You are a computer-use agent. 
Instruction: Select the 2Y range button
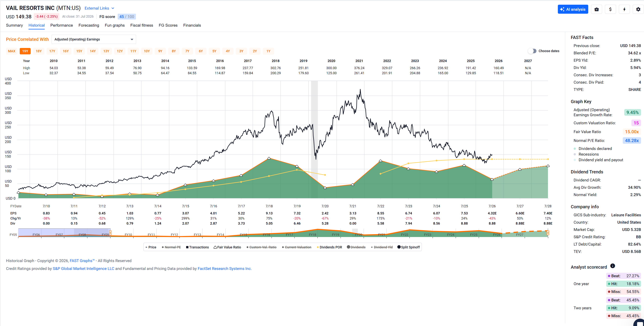255,51
